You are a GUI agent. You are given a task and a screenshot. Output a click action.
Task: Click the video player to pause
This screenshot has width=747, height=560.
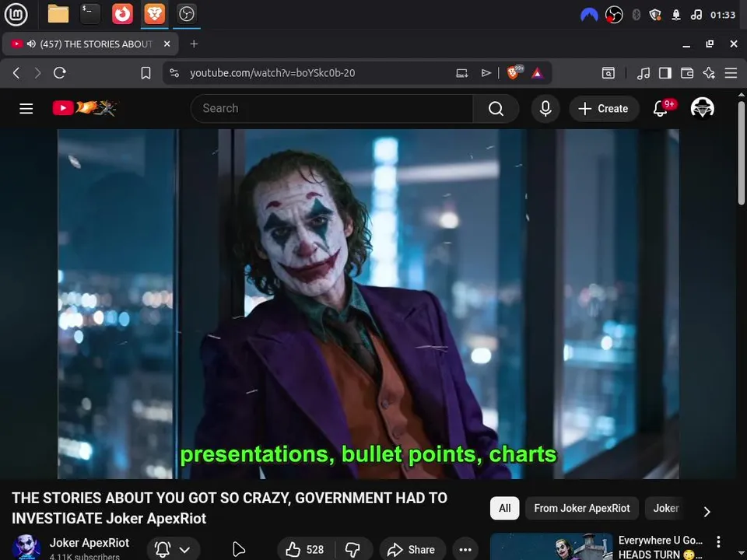tap(368, 304)
